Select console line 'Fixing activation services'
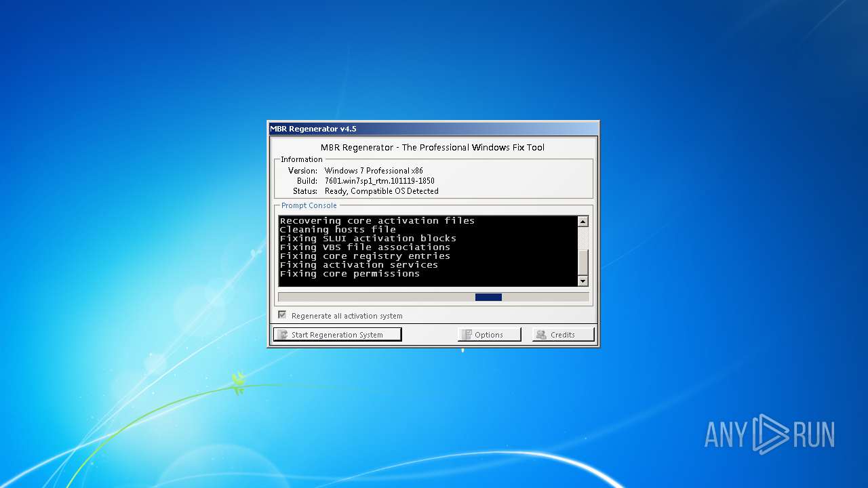Image resolution: width=868 pixels, height=488 pixels. 359,264
